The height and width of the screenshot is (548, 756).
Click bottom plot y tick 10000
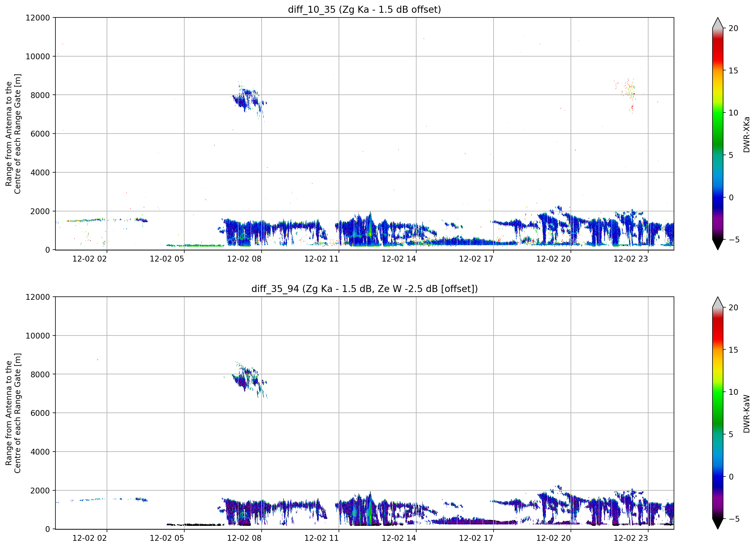pos(38,336)
